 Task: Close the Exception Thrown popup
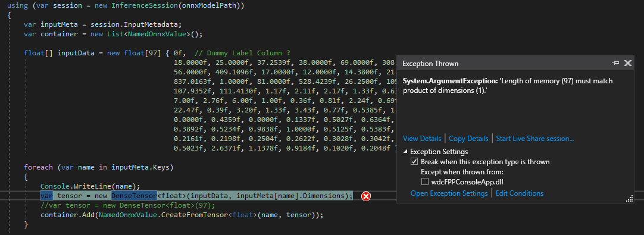(x=627, y=63)
